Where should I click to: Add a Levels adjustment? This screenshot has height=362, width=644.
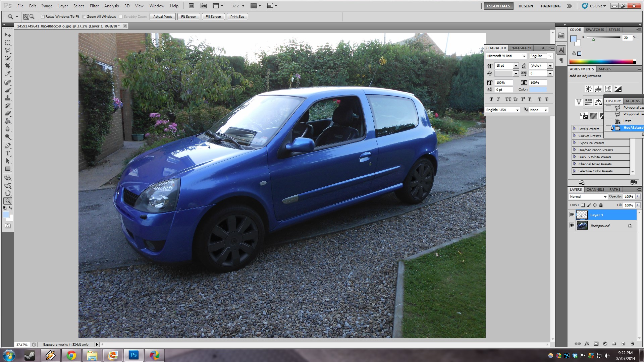pyautogui.click(x=598, y=89)
